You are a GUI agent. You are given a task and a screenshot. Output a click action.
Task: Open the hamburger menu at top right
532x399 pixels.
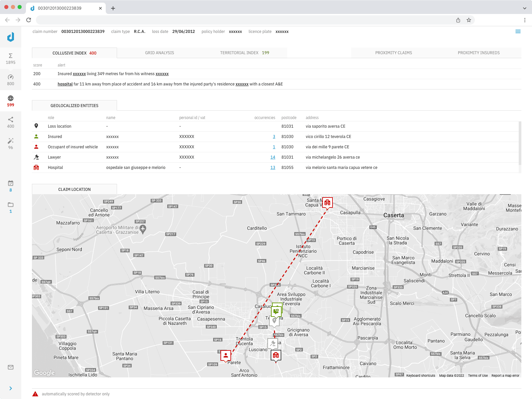(518, 32)
